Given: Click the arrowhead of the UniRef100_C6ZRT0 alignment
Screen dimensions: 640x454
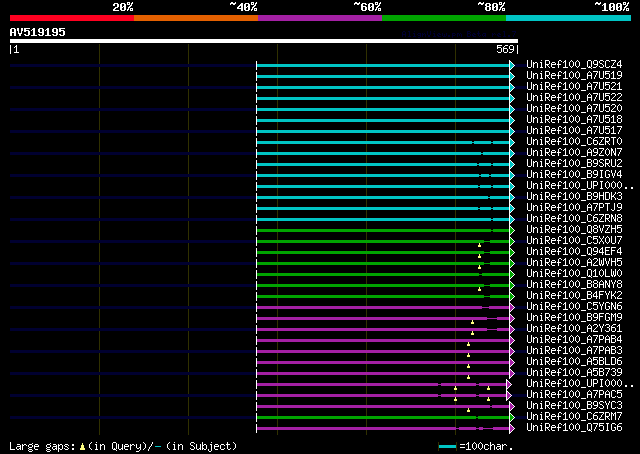Looking at the screenshot, I should point(512,142).
